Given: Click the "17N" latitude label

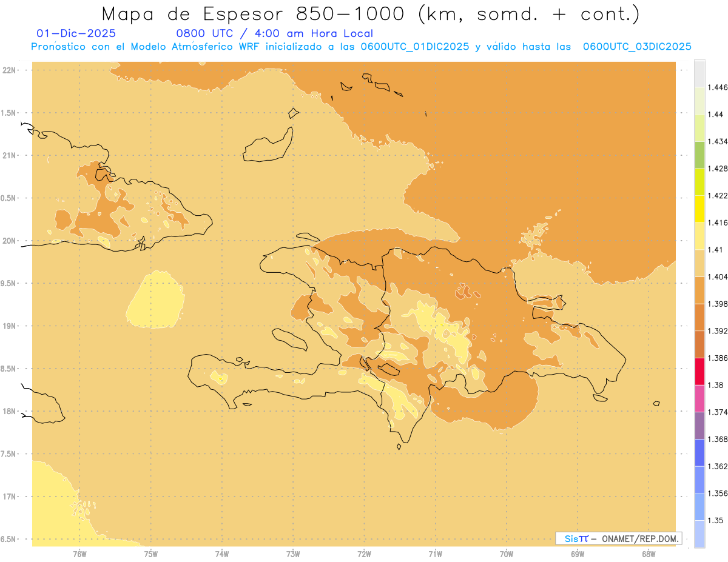Looking at the screenshot, I should point(10,497).
